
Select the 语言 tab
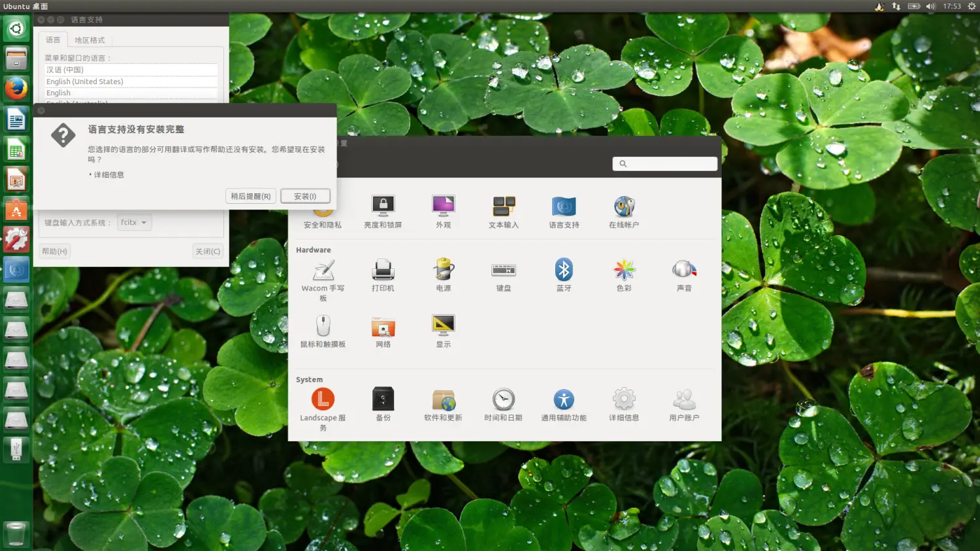[x=53, y=40]
